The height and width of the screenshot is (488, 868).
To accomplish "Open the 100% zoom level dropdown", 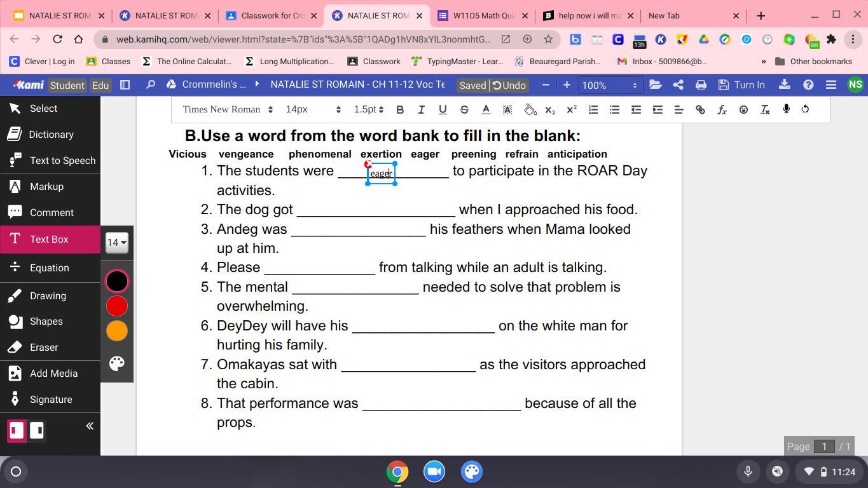I will [x=610, y=85].
